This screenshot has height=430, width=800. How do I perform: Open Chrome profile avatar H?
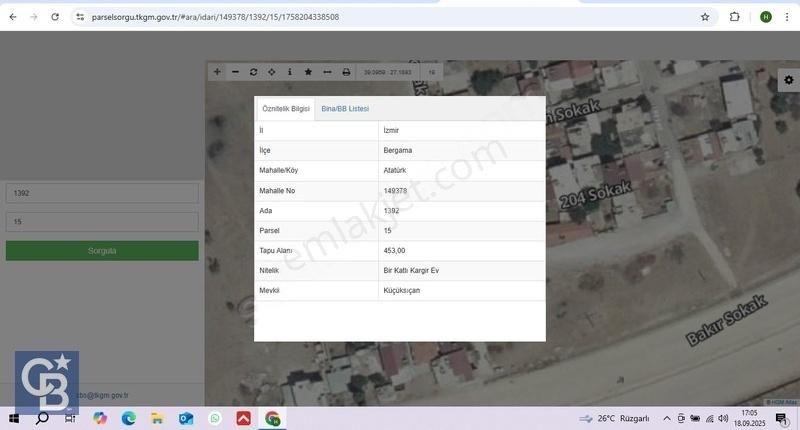(x=765, y=17)
